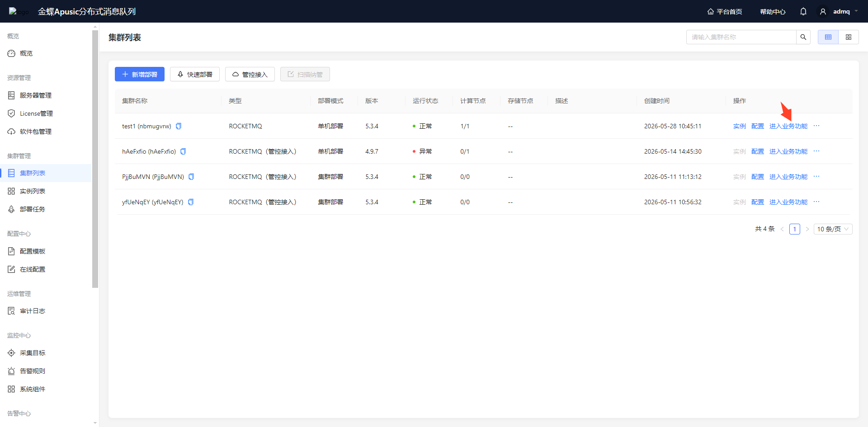Open more actions for PjjBuMVN row

coord(816,177)
